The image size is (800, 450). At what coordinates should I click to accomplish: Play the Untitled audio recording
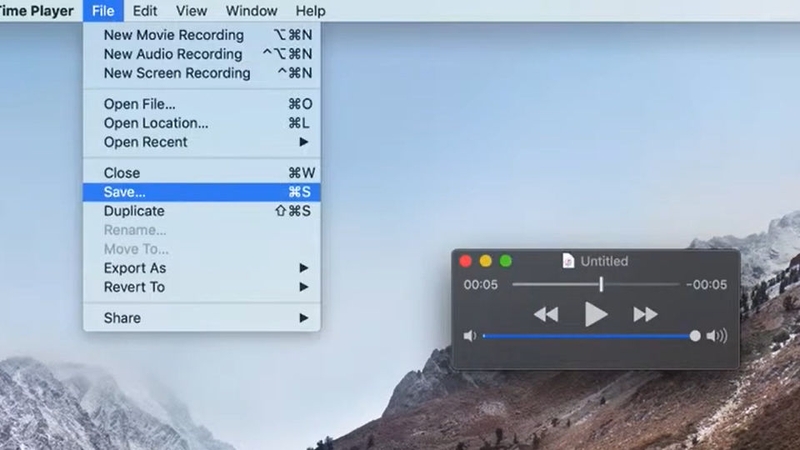pyautogui.click(x=595, y=314)
